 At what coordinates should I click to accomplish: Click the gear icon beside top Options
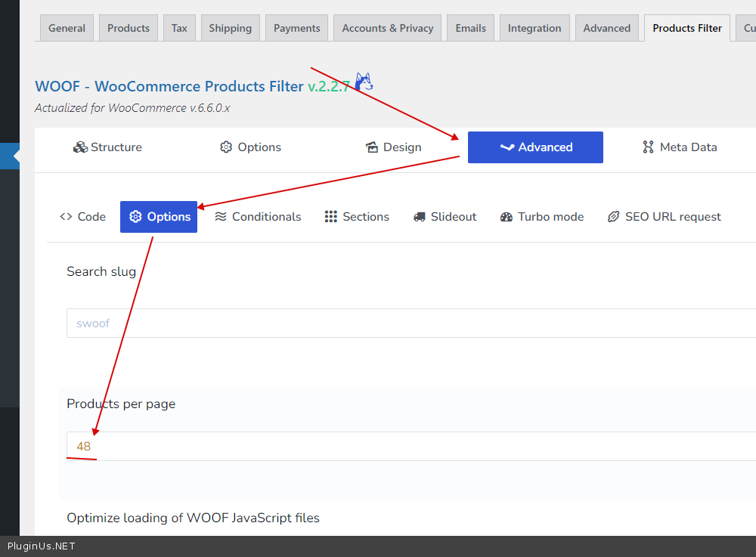click(x=226, y=147)
